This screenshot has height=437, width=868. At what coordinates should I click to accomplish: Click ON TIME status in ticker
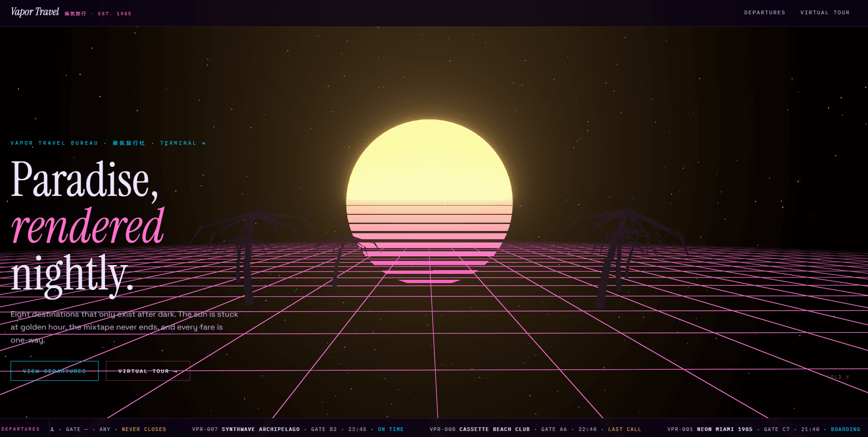(x=391, y=430)
